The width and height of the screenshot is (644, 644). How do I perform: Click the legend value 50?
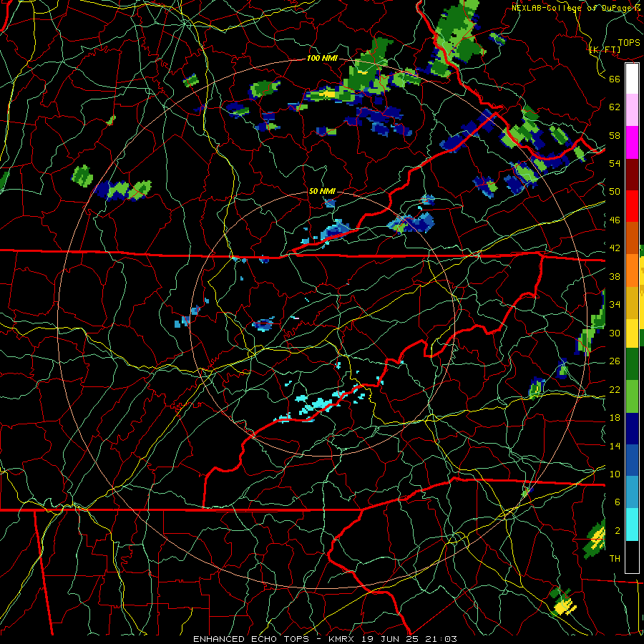click(x=615, y=192)
